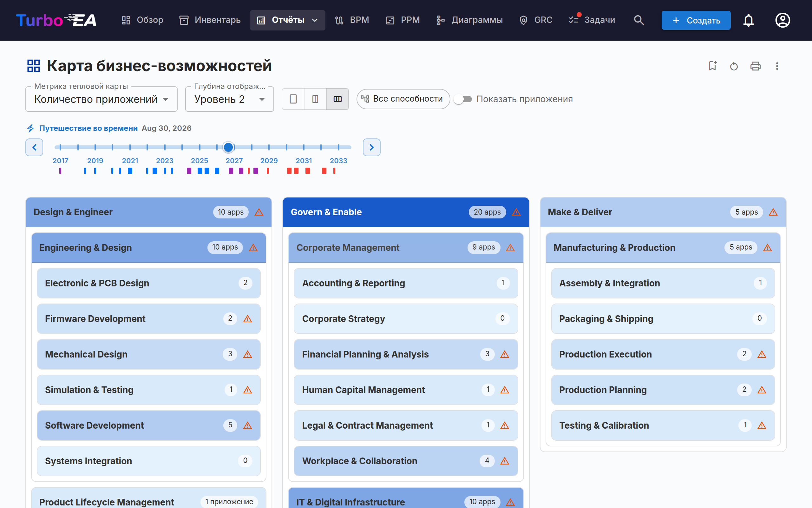Open the search magnifier icon
Image resolution: width=812 pixels, height=508 pixels.
(x=639, y=20)
